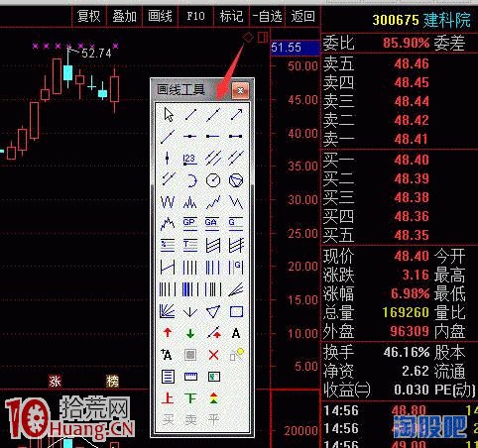Select the horizontal line with center dot tool

190,136
